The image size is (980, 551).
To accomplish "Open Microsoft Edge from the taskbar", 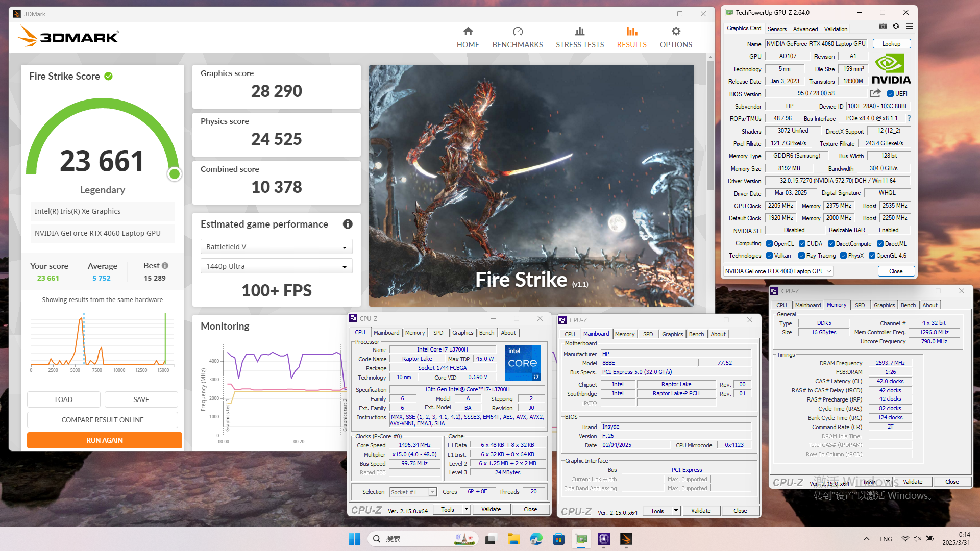I will [536, 539].
